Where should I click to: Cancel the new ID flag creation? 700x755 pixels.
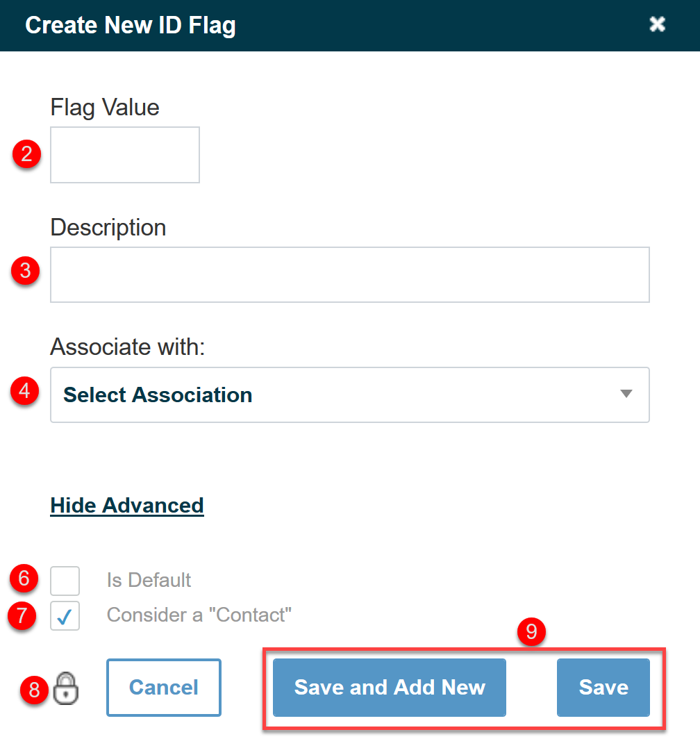pos(163,688)
